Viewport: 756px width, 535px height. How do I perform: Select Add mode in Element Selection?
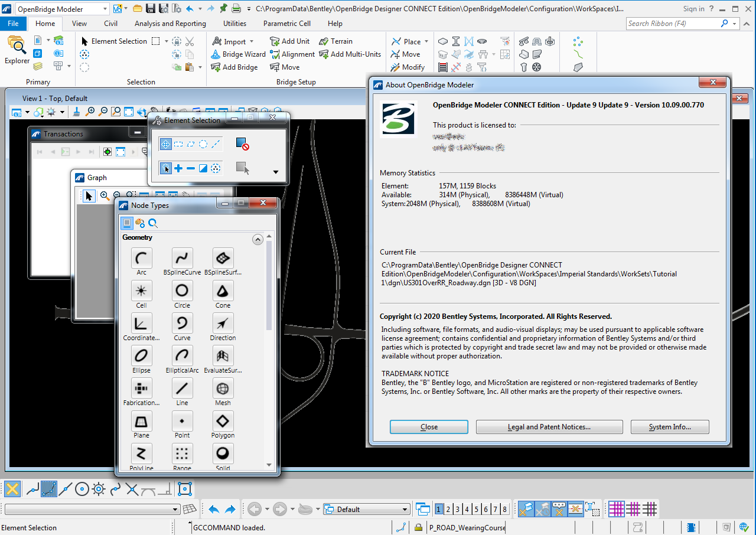click(178, 168)
